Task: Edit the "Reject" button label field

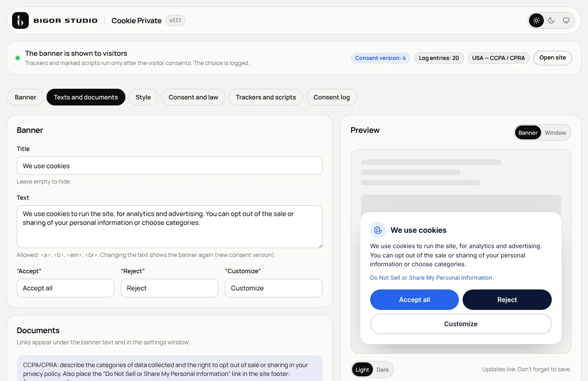Action: (170, 288)
